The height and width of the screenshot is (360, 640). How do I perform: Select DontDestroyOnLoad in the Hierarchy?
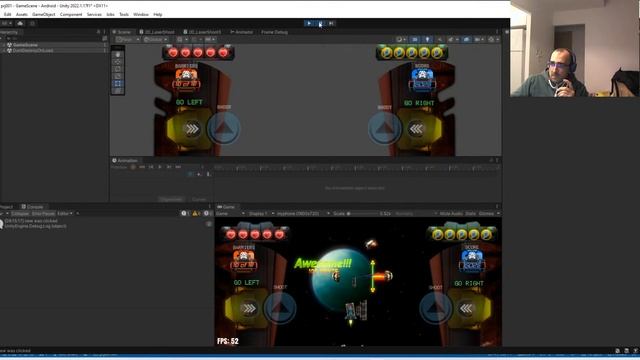(x=33, y=50)
